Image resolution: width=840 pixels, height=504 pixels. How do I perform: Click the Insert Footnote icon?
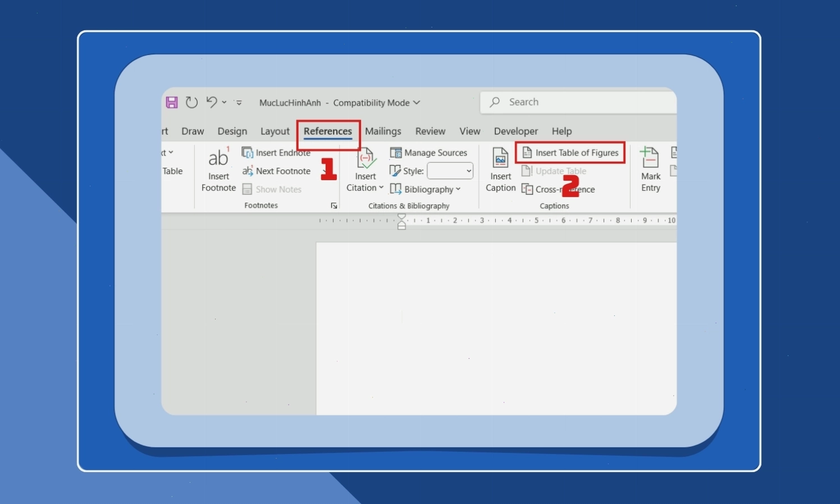218,157
